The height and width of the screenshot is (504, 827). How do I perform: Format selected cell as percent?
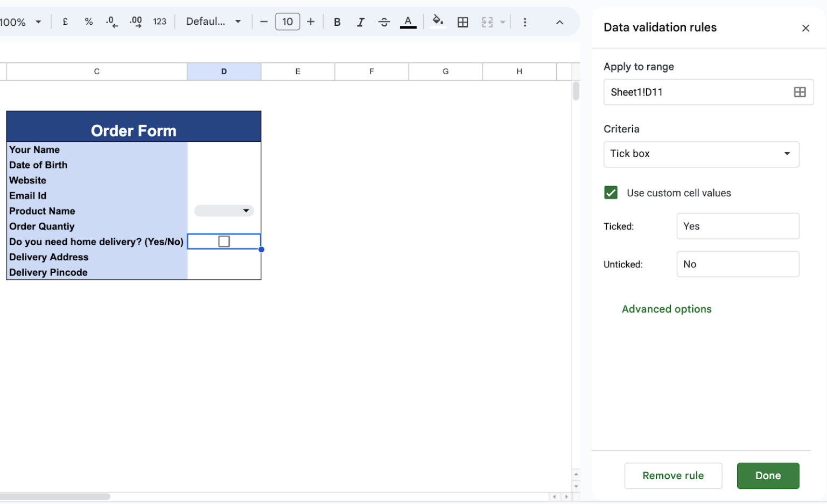[88, 22]
